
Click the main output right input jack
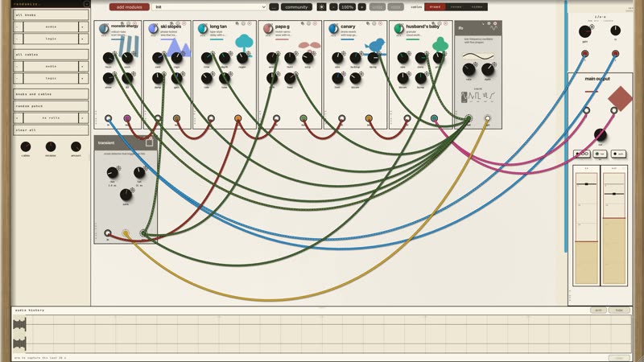click(613, 110)
